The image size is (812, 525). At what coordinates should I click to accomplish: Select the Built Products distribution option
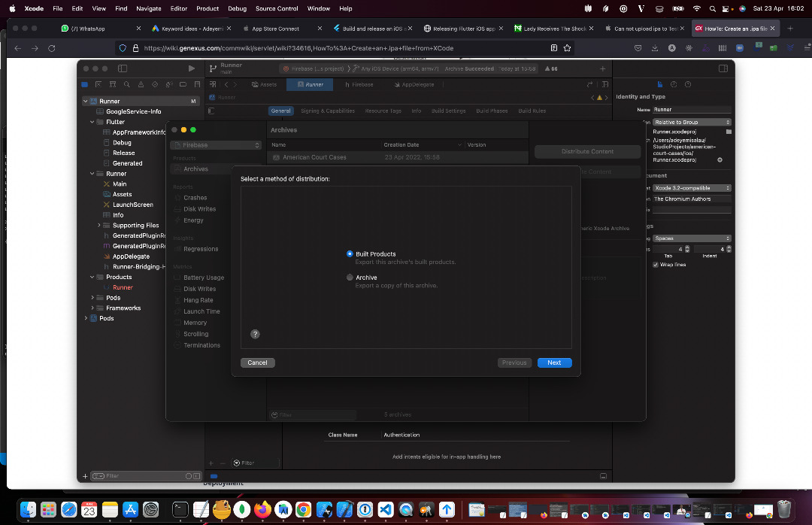pyautogui.click(x=350, y=253)
